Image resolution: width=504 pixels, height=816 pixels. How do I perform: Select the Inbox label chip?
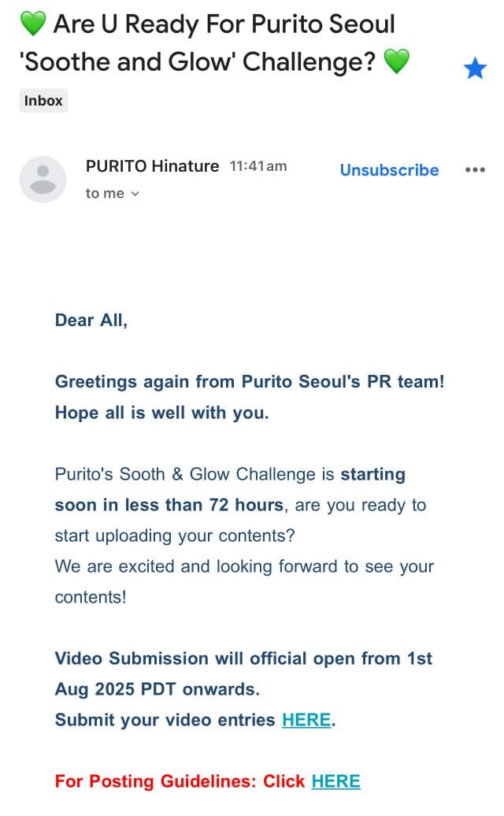[x=43, y=101]
